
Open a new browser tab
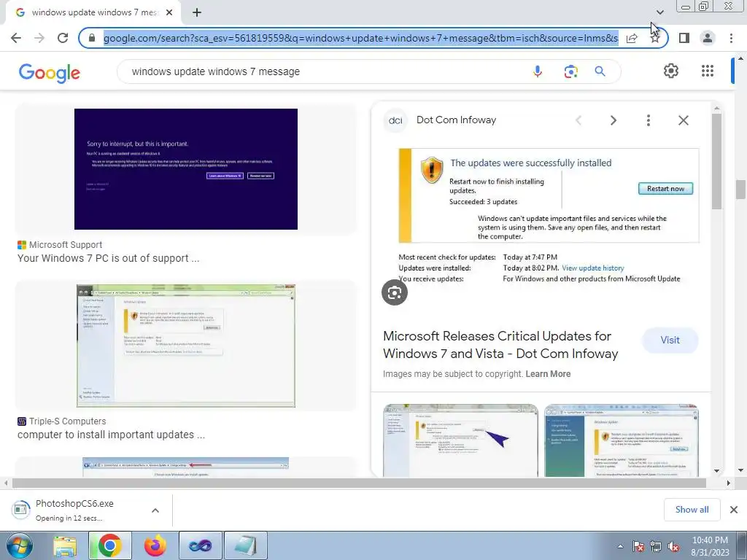tap(197, 13)
